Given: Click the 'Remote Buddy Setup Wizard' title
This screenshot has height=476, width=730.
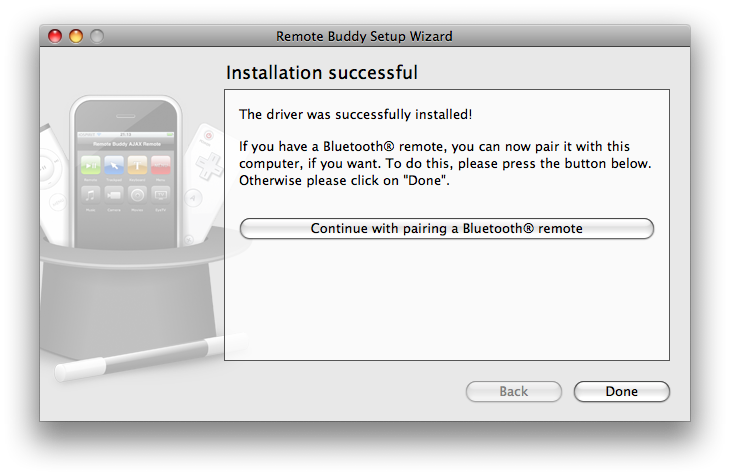Looking at the screenshot, I should (x=364, y=36).
